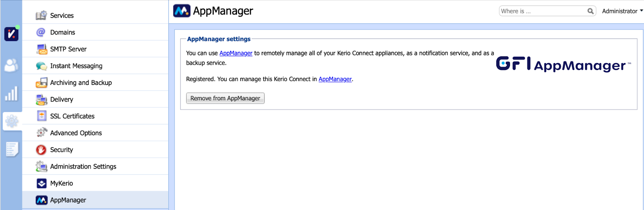
Task: Go to SMTP Server settings
Action: point(95,49)
